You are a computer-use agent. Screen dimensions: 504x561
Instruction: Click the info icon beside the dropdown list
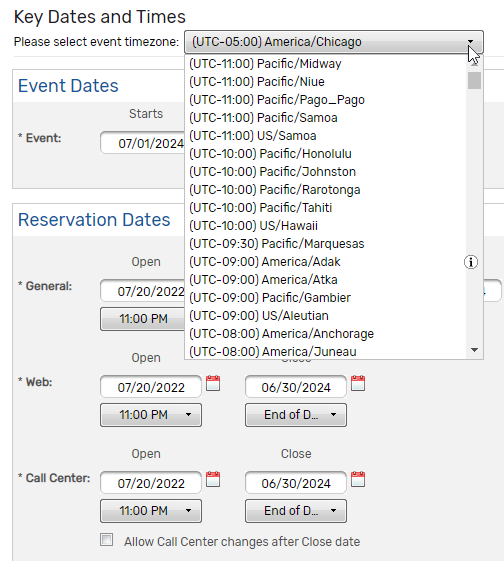(x=471, y=262)
